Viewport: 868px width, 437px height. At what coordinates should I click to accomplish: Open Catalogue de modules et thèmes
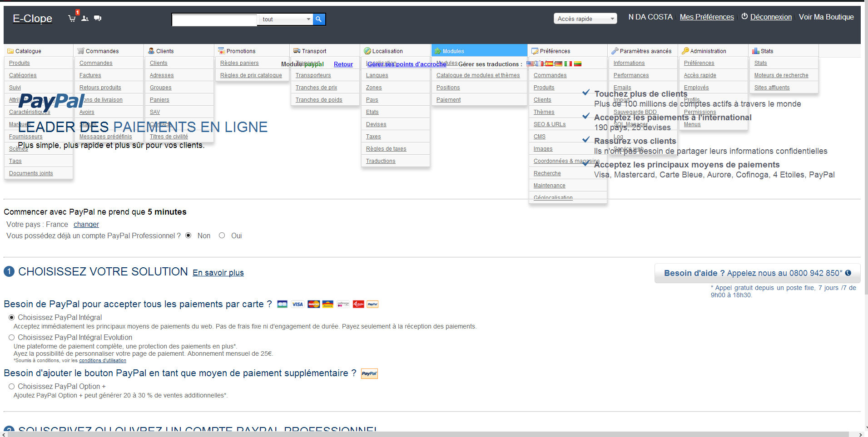pyautogui.click(x=478, y=75)
